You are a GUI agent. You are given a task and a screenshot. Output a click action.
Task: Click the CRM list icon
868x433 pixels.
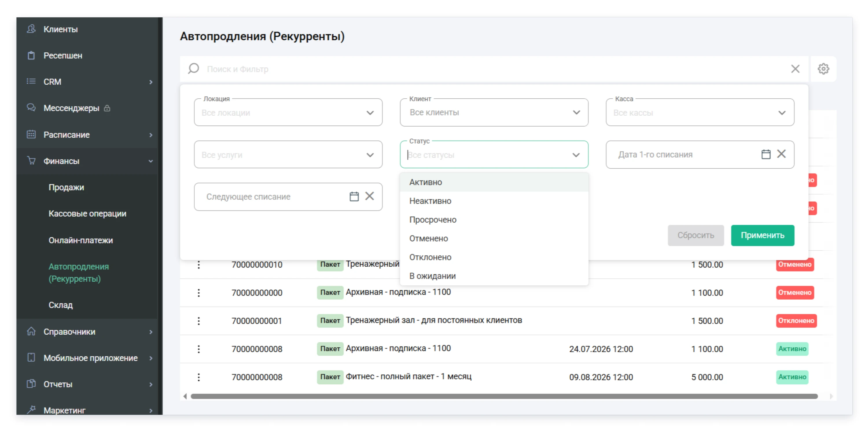pos(31,82)
